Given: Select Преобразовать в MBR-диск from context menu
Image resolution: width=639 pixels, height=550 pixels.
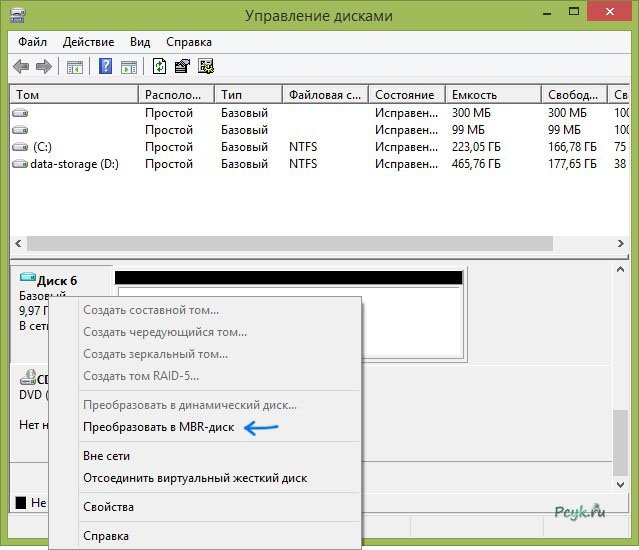Looking at the screenshot, I should click(158, 427).
